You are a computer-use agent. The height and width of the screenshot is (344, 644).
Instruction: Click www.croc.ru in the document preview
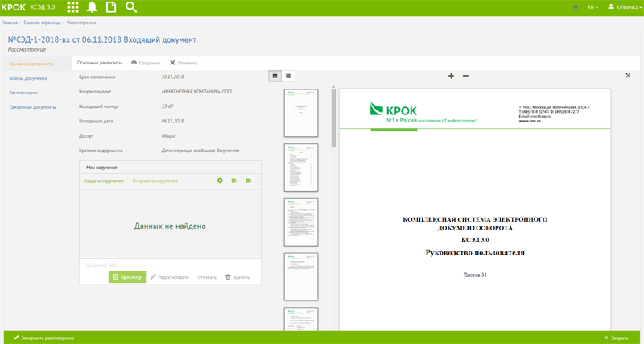(x=530, y=121)
